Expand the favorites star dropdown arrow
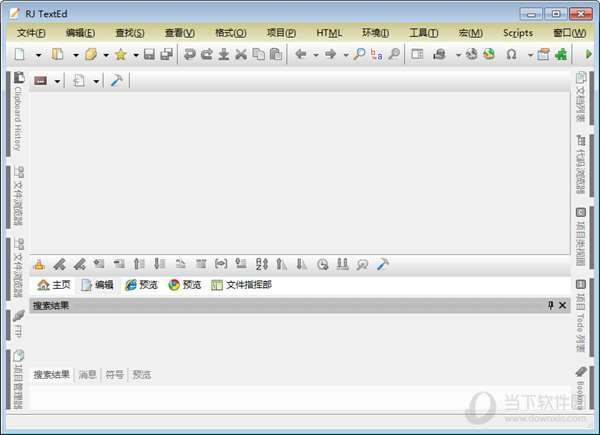The height and width of the screenshot is (435, 600). coord(136,55)
